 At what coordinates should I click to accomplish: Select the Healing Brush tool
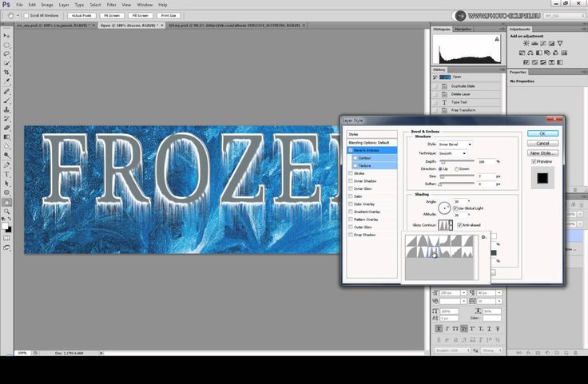pos(6,92)
